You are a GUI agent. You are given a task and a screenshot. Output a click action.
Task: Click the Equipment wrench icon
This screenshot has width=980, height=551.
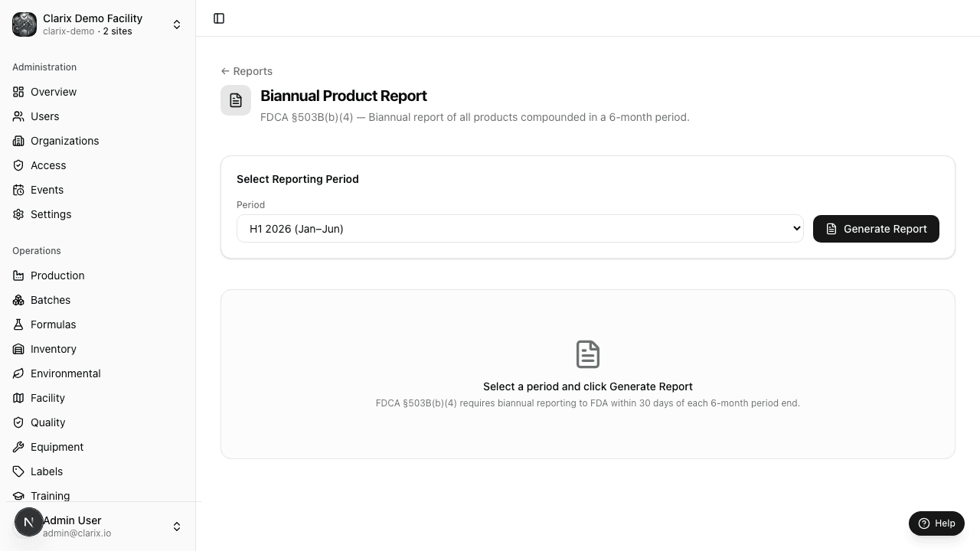18,447
